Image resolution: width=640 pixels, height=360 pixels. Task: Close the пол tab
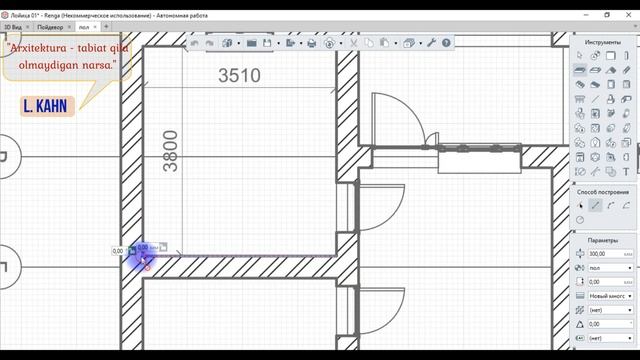[x=95, y=27]
